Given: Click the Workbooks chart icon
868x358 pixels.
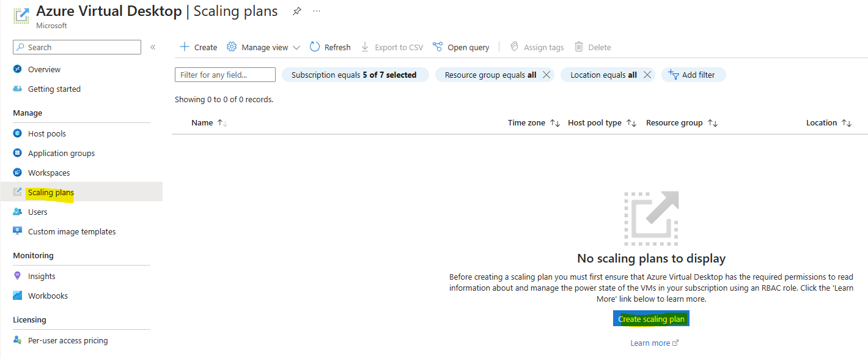Looking at the screenshot, I should tap(17, 296).
